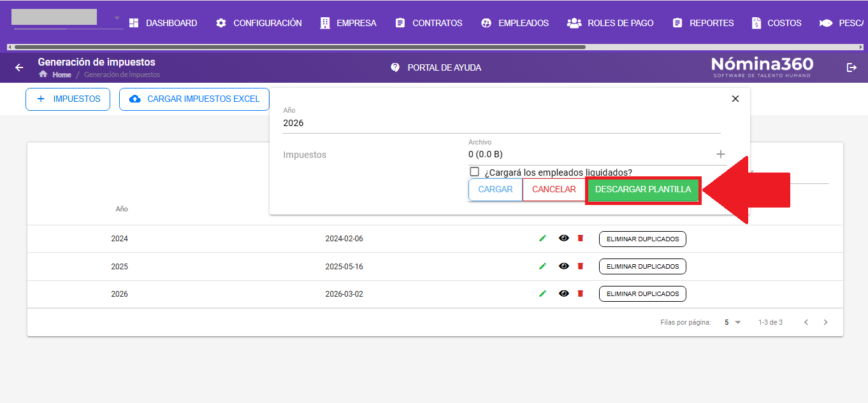Click Eliminar Duplicados for 2024
The image size is (868, 403).
click(x=642, y=239)
